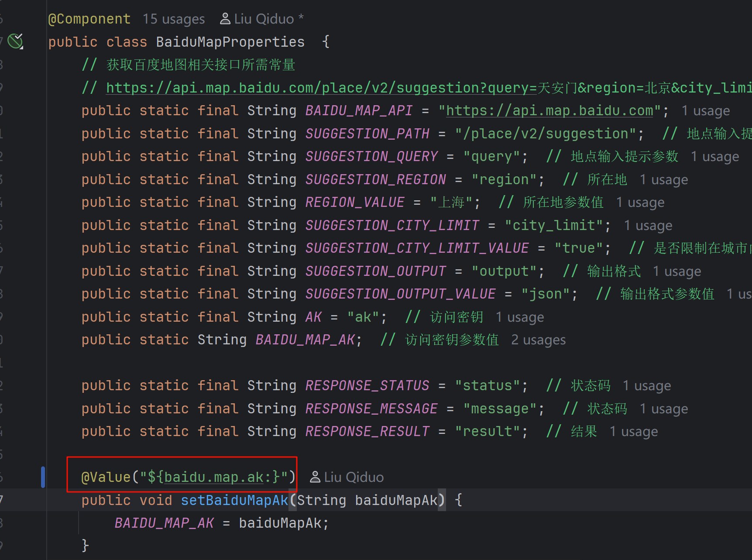Click the RESPONSE_RESULT constant name
Image resolution: width=752 pixels, height=560 pixels.
pos(367,431)
